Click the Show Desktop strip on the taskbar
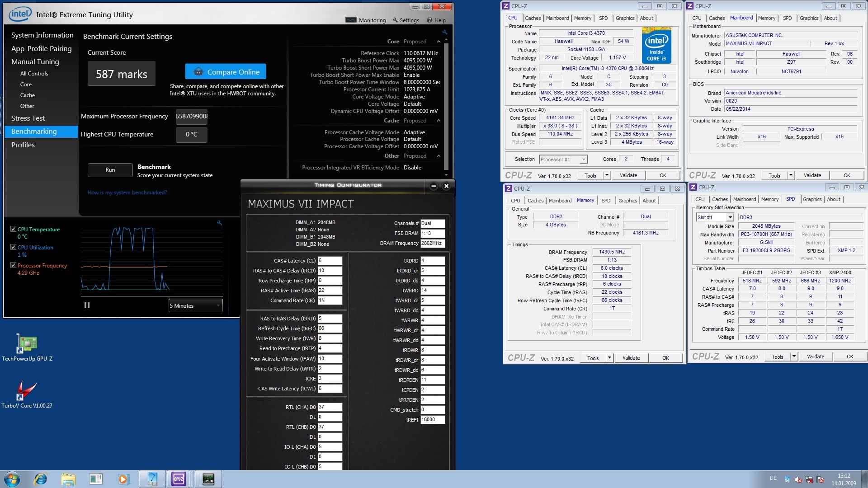 pos(864,479)
